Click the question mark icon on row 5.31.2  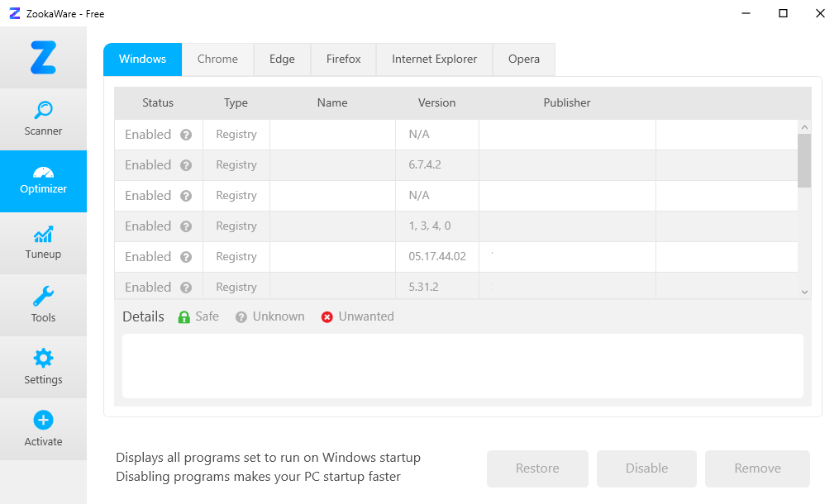186,288
